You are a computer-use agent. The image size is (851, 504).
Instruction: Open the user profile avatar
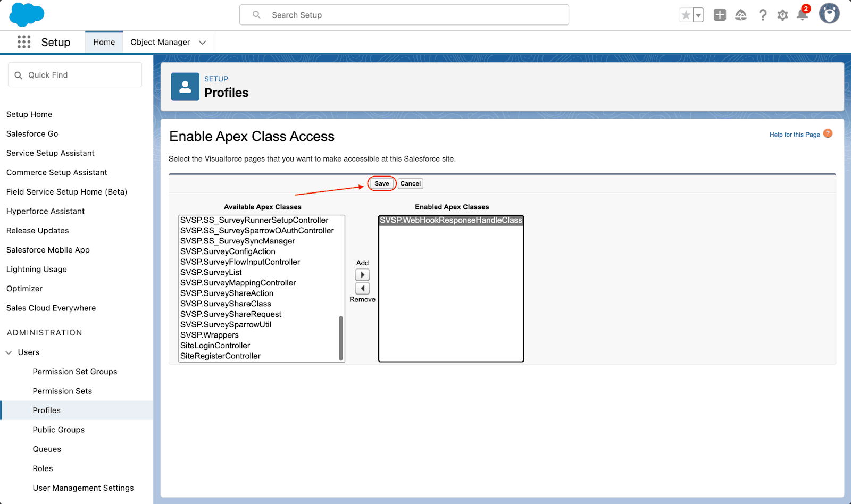(x=829, y=14)
